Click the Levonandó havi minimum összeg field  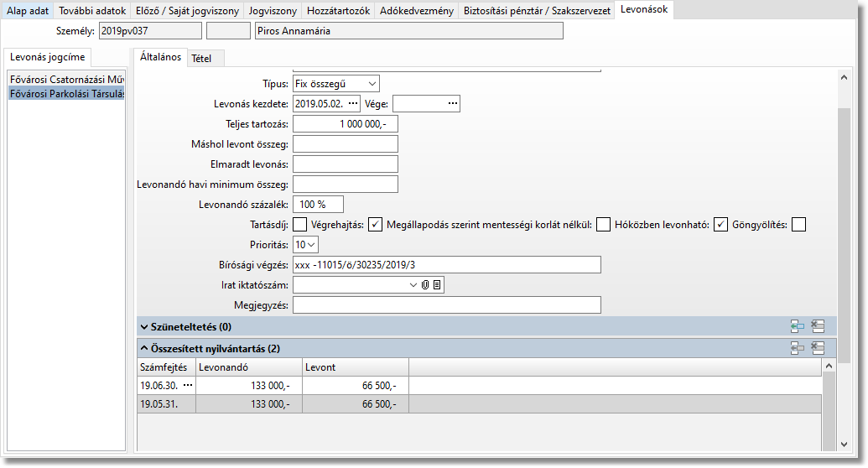pyautogui.click(x=346, y=184)
